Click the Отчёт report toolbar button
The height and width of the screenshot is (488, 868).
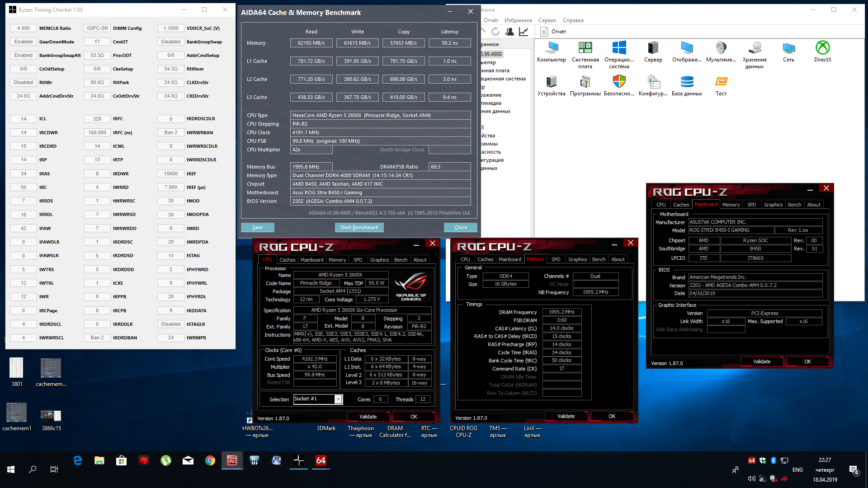pyautogui.click(x=553, y=31)
